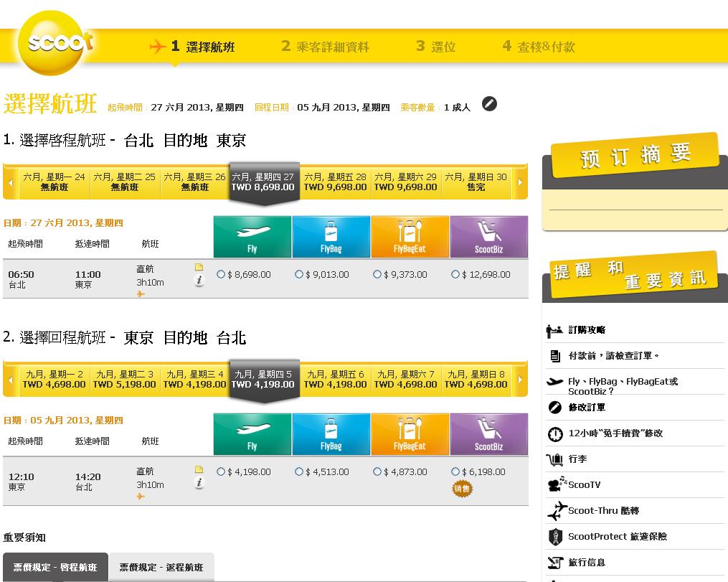Select return FlyBagEat fare $4,873.00
Viewport: 728px width, 582px height.
click(x=377, y=472)
